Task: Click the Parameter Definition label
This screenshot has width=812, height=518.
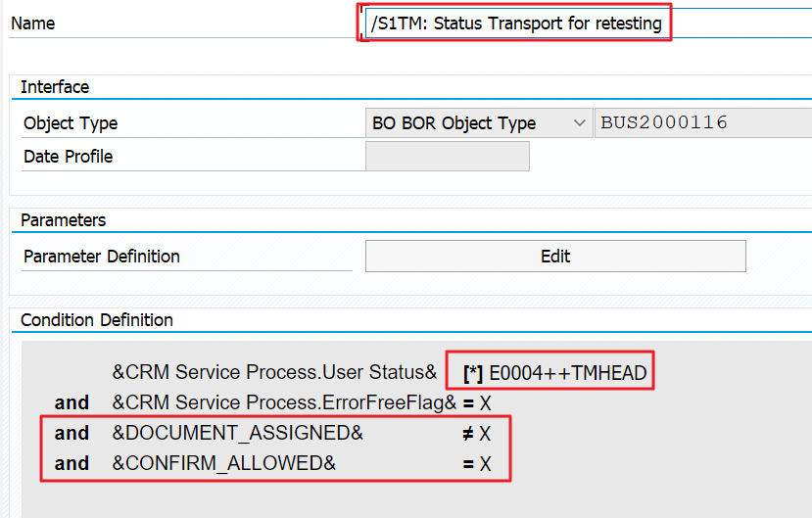Action: pos(102,257)
